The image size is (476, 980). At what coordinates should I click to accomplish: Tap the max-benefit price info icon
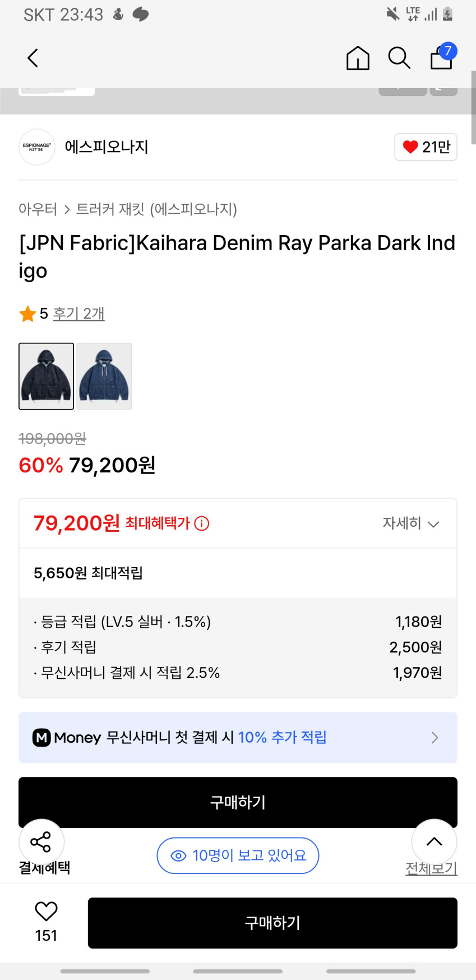(x=202, y=523)
